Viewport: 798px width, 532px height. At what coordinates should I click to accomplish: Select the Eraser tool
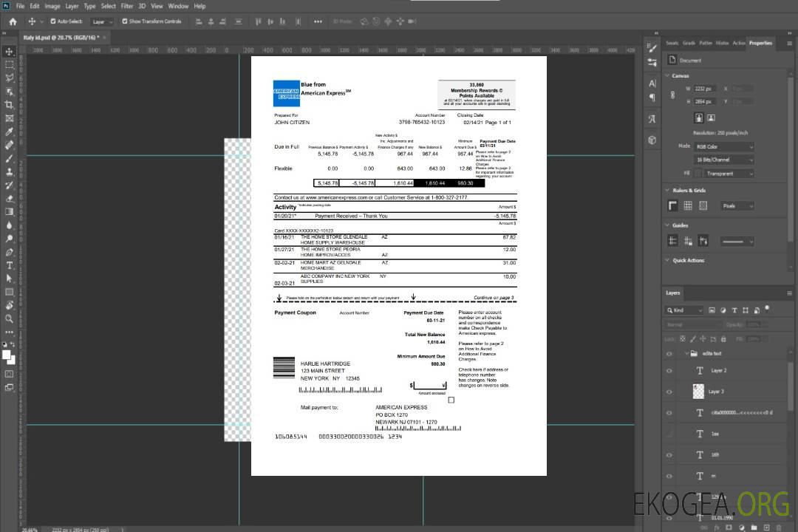[x=9, y=199]
